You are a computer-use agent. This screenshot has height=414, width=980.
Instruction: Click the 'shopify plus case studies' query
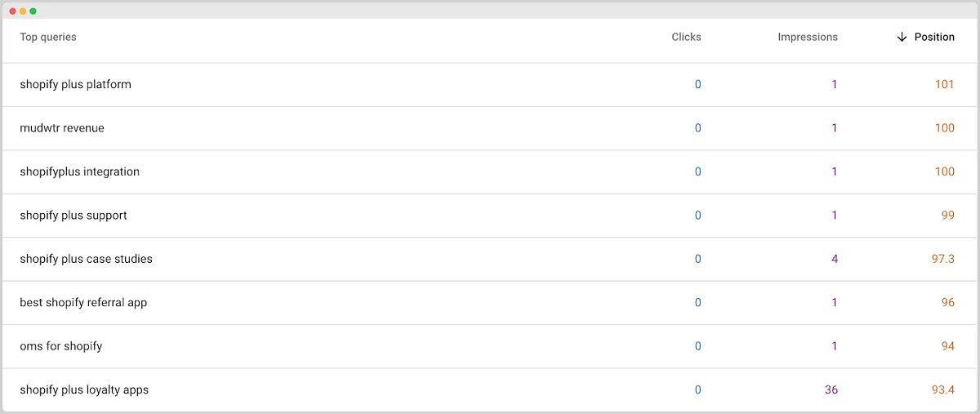[x=86, y=260]
